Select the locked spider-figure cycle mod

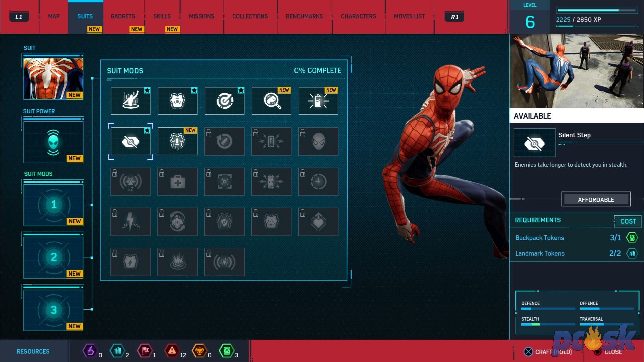point(177,222)
